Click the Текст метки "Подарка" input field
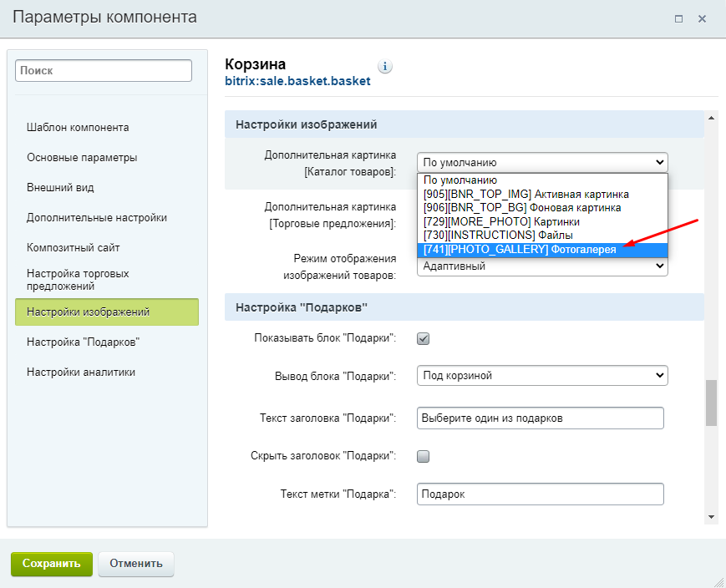The width and height of the screenshot is (726, 588). pos(541,494)
